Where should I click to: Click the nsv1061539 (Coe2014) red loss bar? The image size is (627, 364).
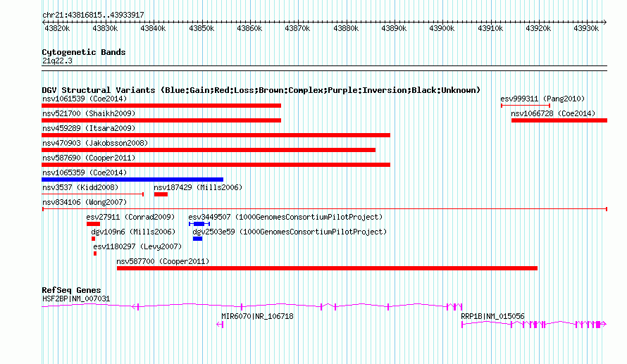[x=161, y=106]
